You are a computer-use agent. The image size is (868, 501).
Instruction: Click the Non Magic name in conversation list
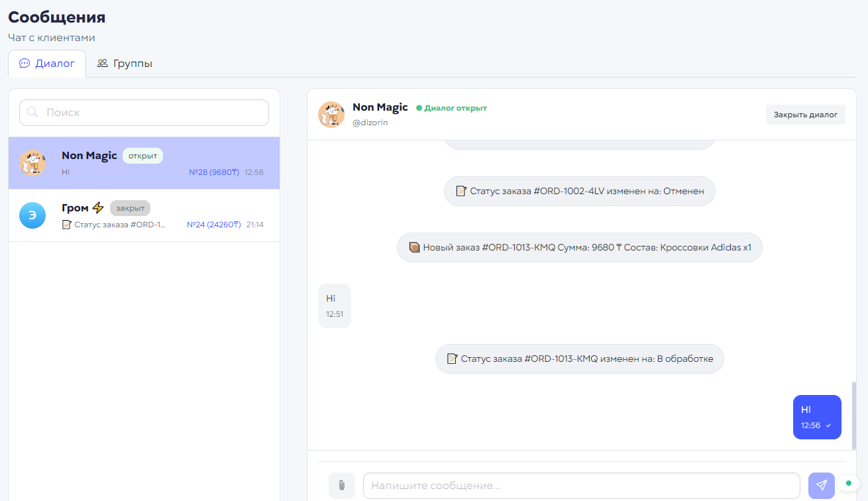(89, 156)
